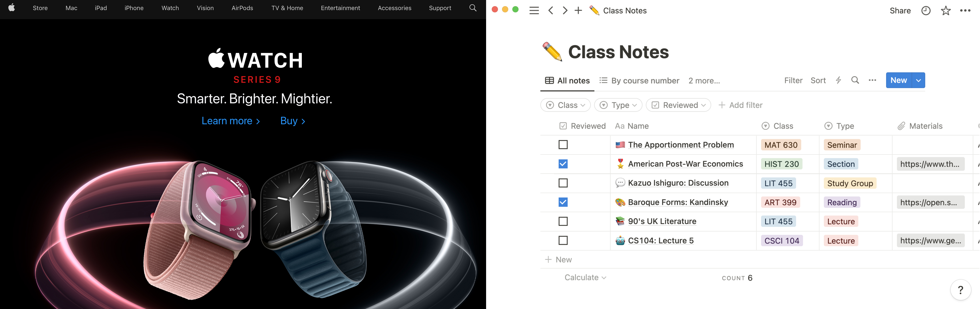The image size is (980, 309).
Task: Open the iPhone menu on Apple navigation
Action: [x=134, y=8]
